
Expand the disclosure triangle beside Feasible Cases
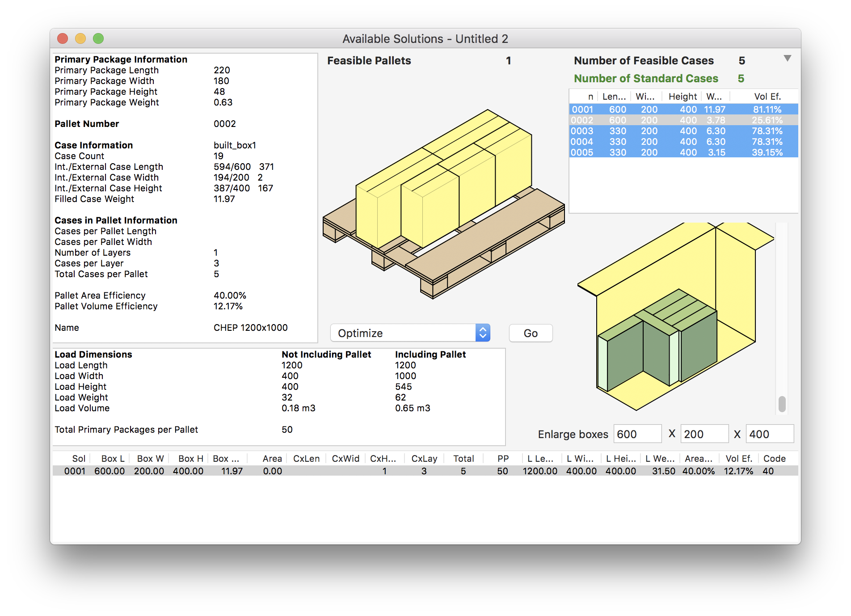click(788, 59)
